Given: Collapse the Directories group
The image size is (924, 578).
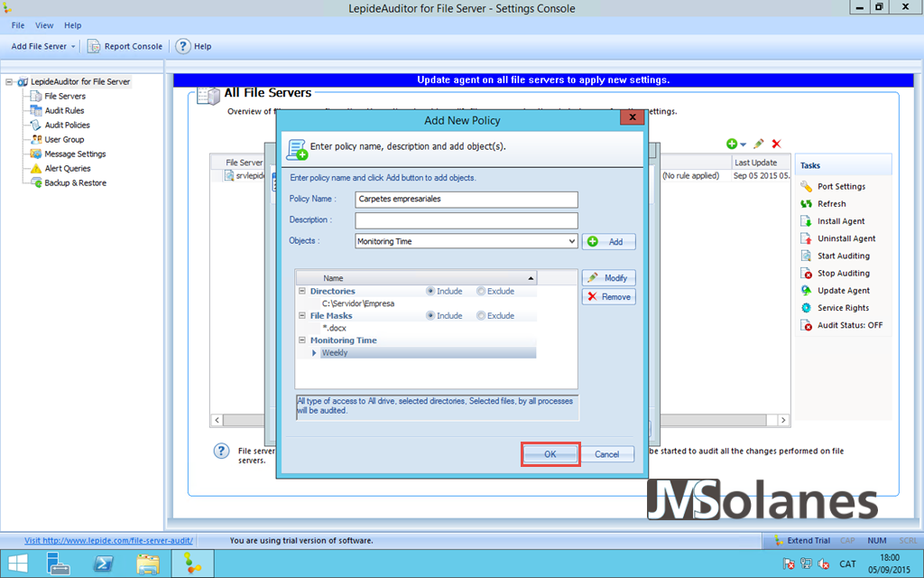Looking at the screenshot, I should tap(301, 291).
